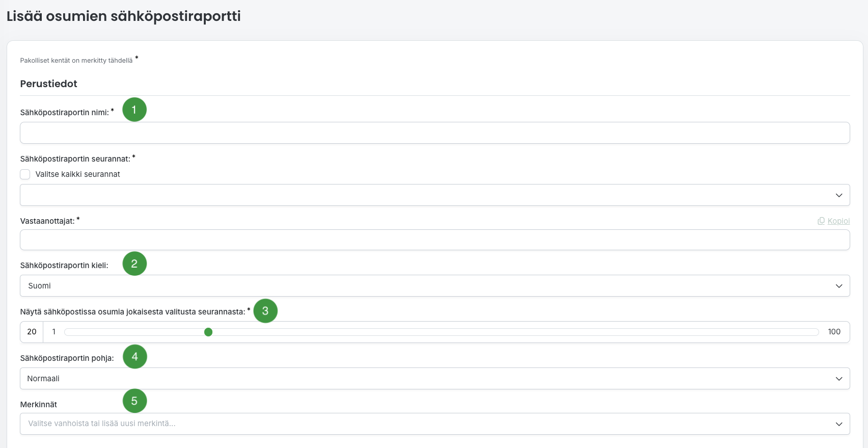868x448 pixels.
Task: Click into the Vastaanottajat recipients field
Action: [435, 240]
